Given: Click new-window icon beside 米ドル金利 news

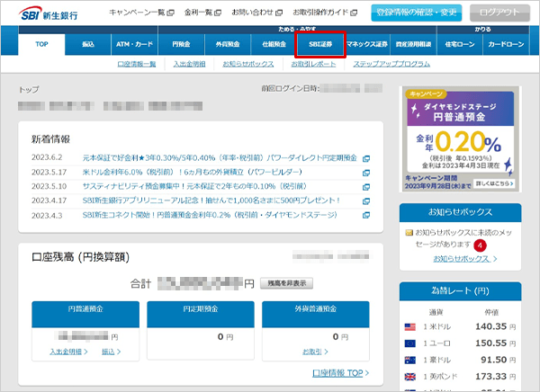Looking at the screenshot, I should 366,173.
